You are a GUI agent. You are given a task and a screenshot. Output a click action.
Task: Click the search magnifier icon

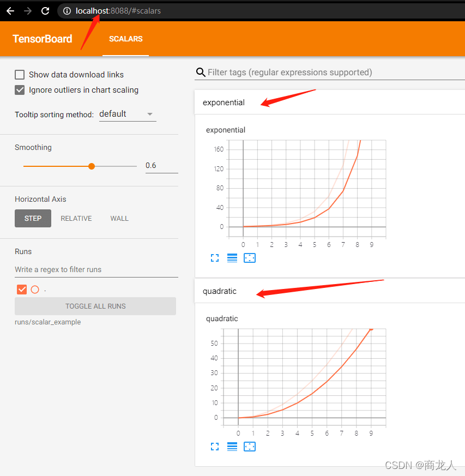[201, 73]
